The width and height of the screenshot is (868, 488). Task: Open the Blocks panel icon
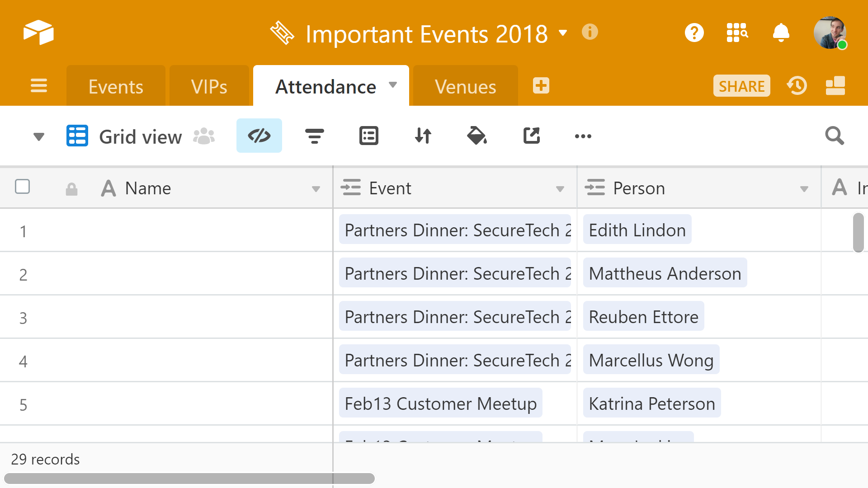tap(835, 86)
